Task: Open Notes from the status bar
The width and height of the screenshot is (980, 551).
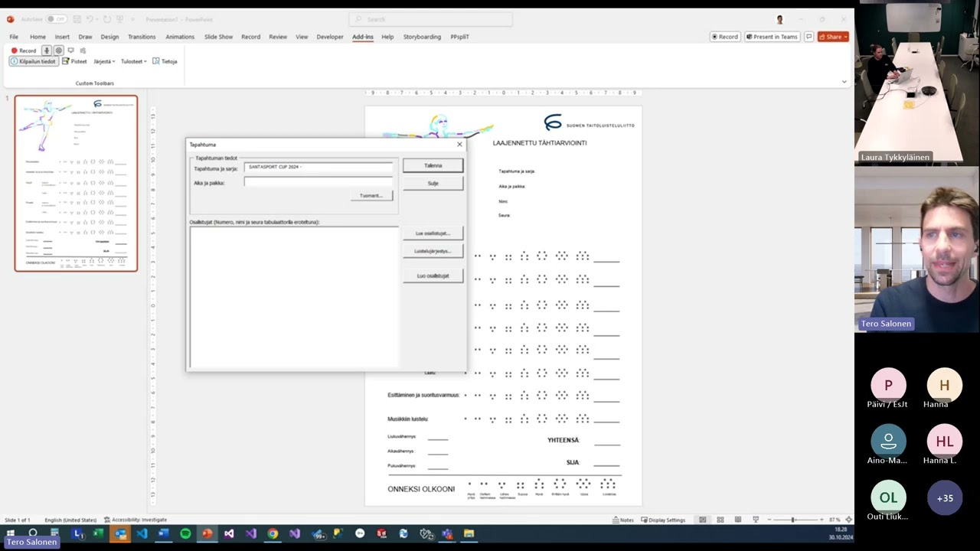Action: (622, 520)
